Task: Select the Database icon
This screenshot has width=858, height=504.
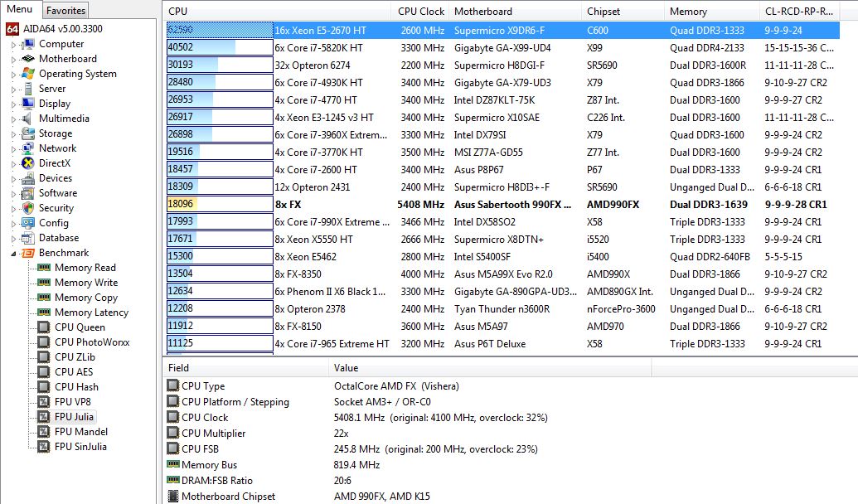Action: click(x=28, y=238)
